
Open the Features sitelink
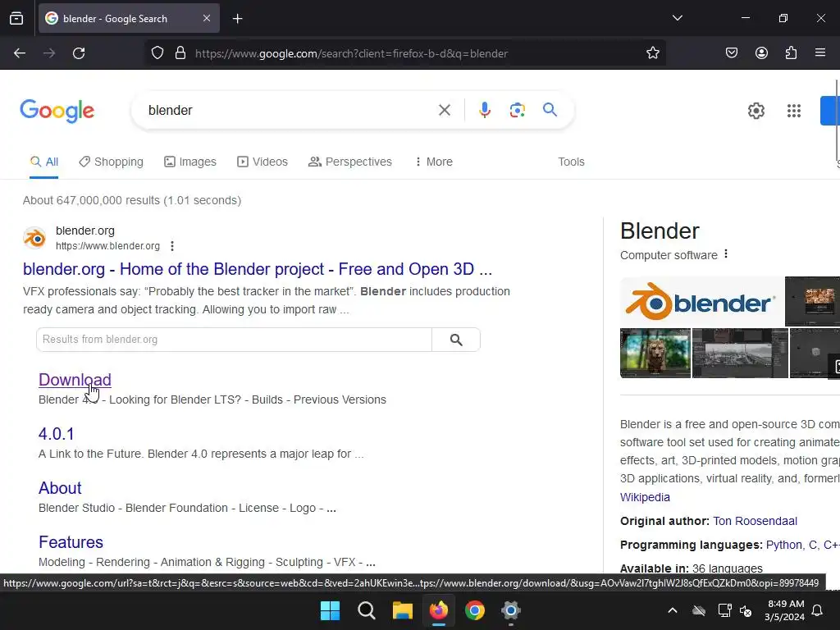point(71,542)
